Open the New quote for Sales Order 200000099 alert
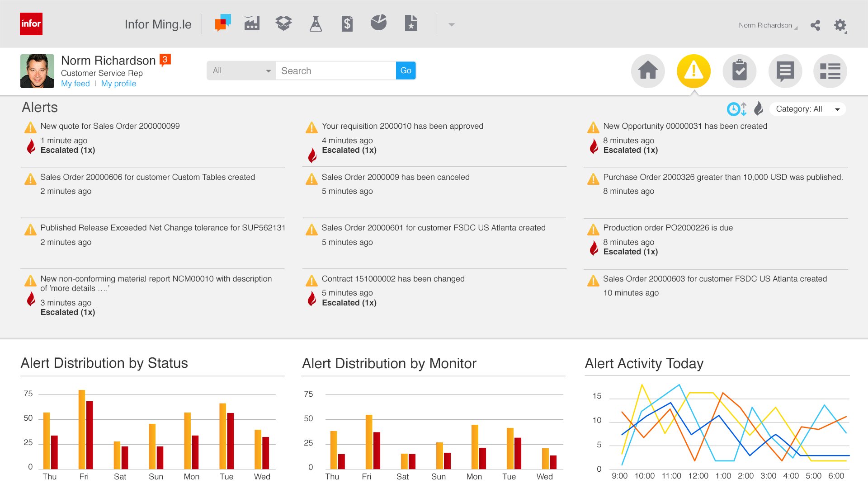This screenshot has width=868, height=488. click(110, 126)
